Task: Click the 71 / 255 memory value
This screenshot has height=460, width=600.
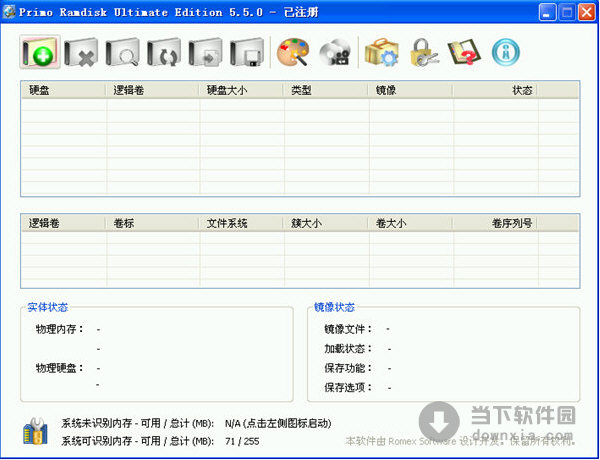Action: pyautogui.click(x=242, y=441)
